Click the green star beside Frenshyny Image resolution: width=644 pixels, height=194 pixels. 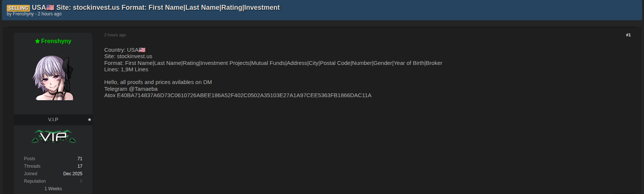37,41
